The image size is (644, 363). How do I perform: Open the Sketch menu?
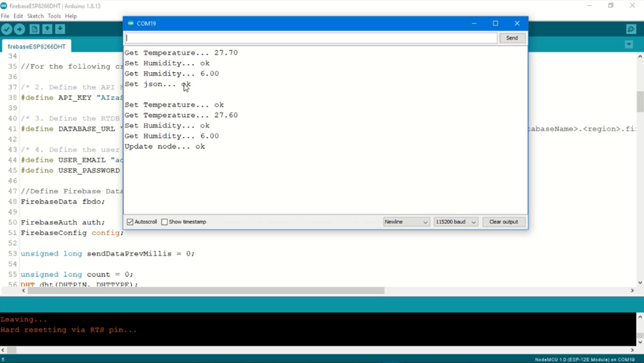pyautogui.click(x=35, y=16)
